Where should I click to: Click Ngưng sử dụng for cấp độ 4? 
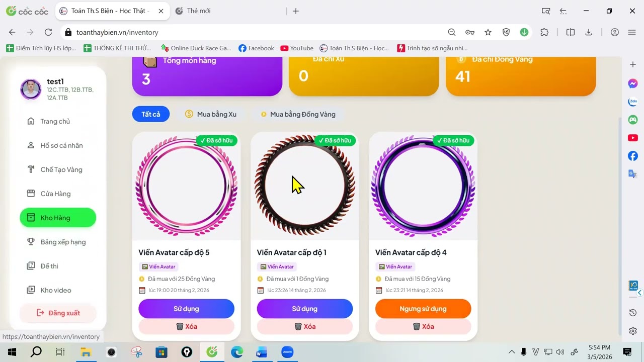tap(423, 309)
